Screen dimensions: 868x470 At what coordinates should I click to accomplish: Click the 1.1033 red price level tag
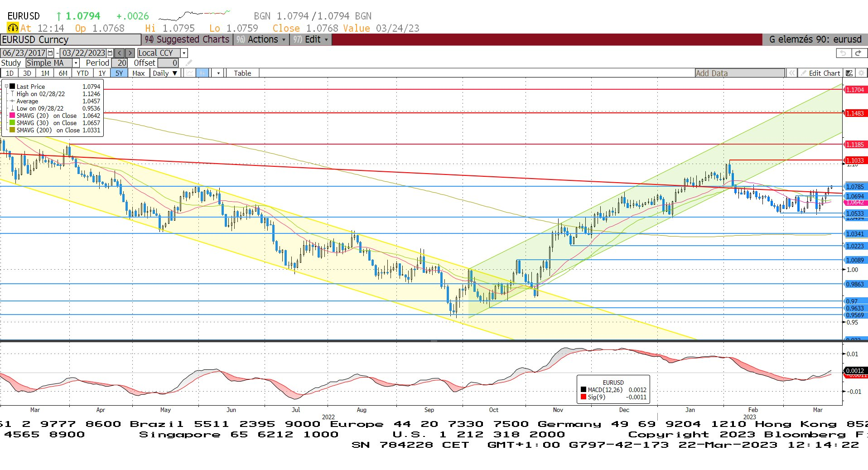pos(856,160)
